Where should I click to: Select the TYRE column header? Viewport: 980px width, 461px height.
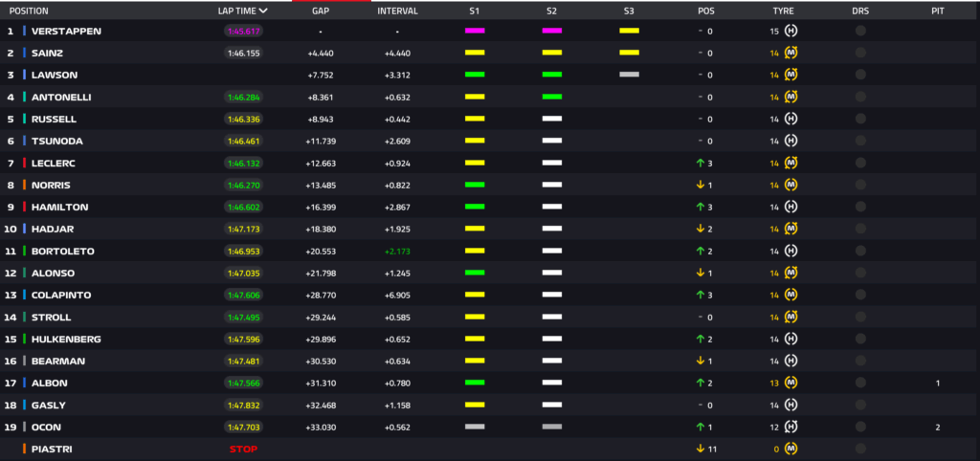(783, 11)
